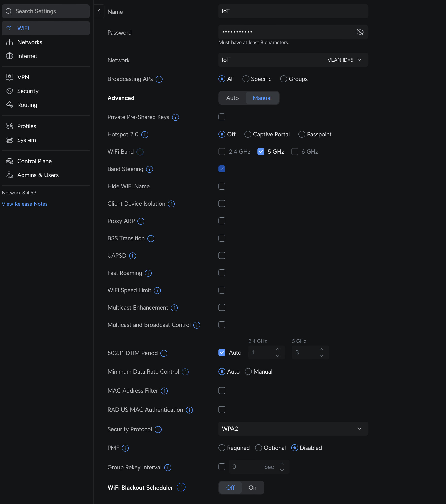Open Networks in the settings sidebar
Screen dimensions: 446x504
click(30, 42)
